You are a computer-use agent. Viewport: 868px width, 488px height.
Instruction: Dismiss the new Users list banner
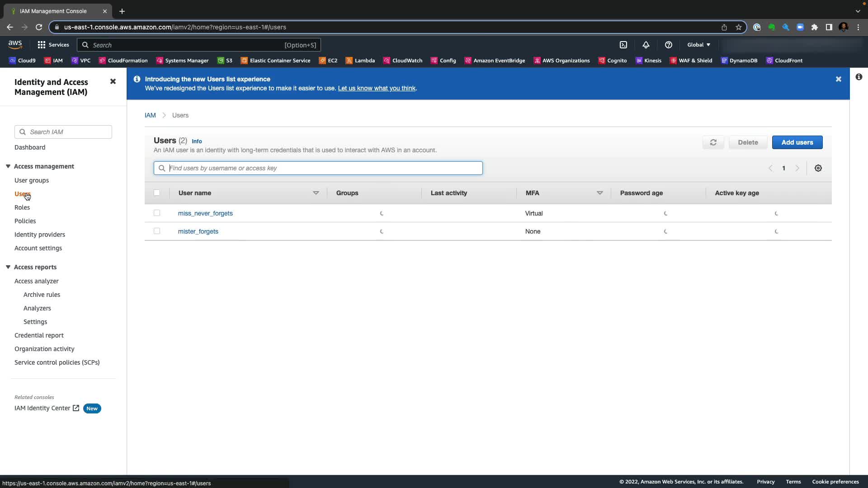(x=838, y=79)
